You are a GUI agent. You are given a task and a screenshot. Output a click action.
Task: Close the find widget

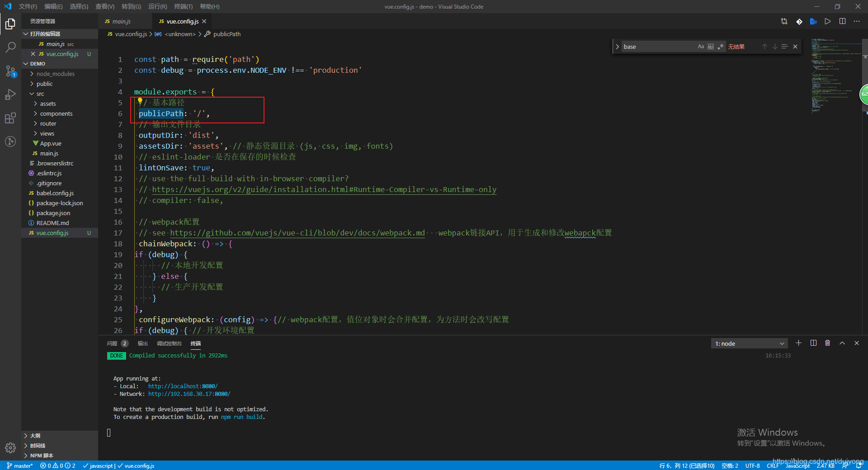pyautogui.click(x=795, y=47)
